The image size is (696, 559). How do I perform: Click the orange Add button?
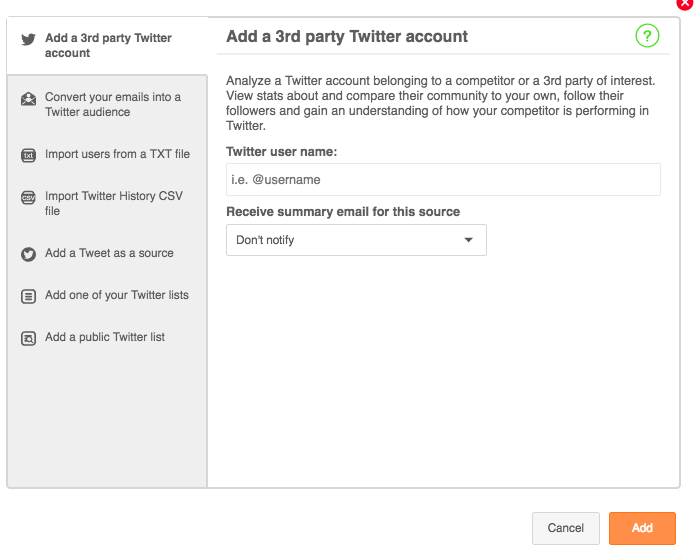tap(642, 528)
